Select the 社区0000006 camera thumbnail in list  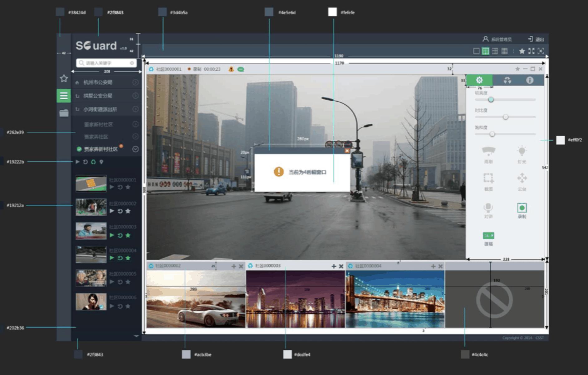point(91,302)
